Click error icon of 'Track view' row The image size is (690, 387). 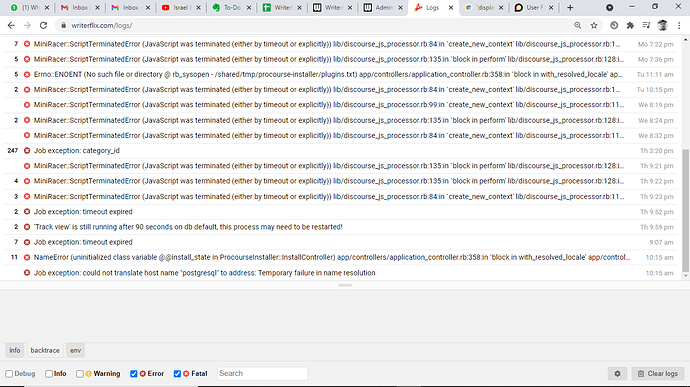(x=27, y=227)
